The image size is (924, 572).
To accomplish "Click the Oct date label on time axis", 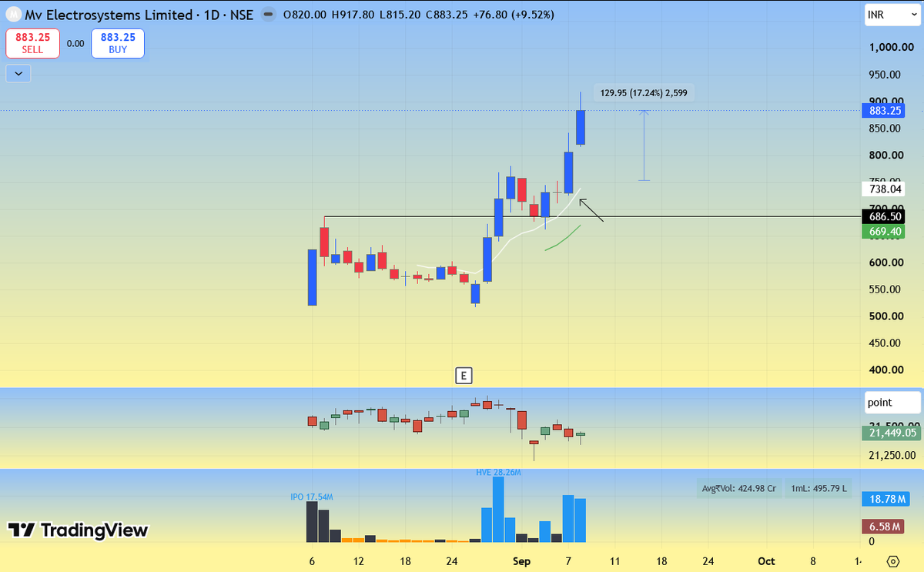I will 765,561.
